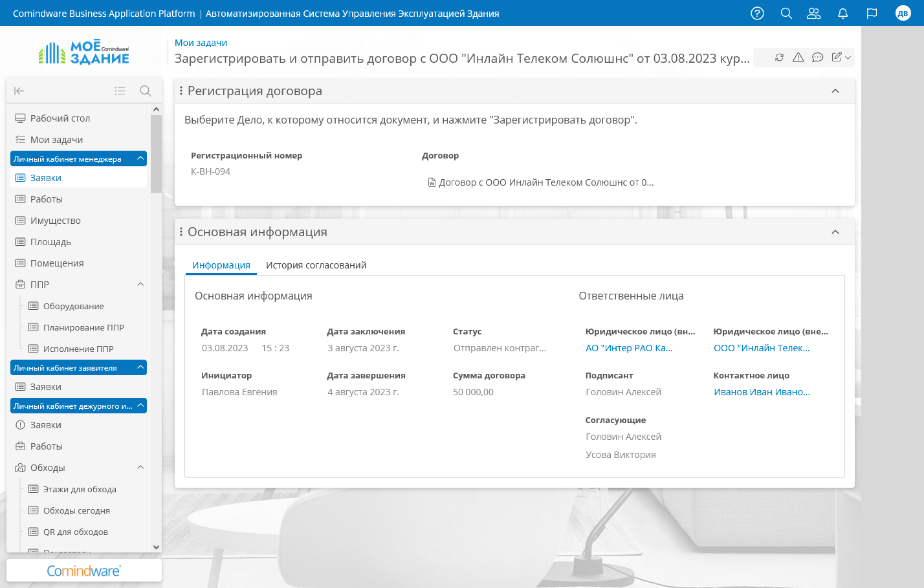Collapse Личный кабинет дежурного section
The height and width of the screenshot is (588, 924).
coord(140,406)
